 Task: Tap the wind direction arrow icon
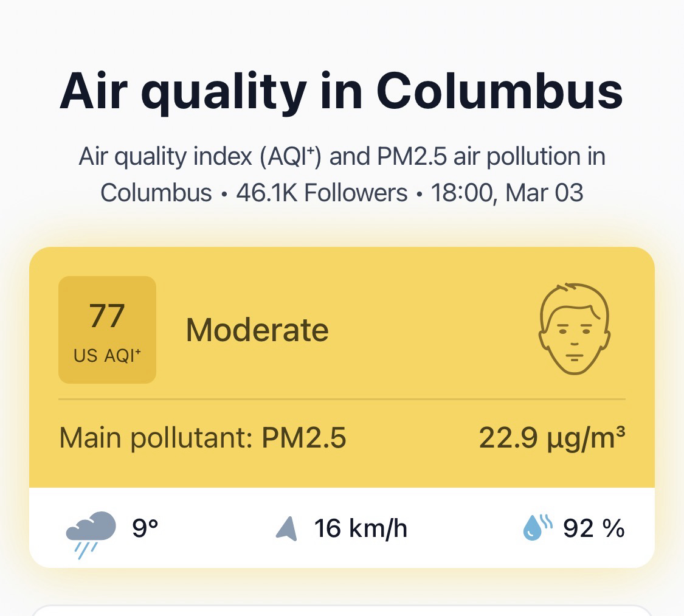286,528
